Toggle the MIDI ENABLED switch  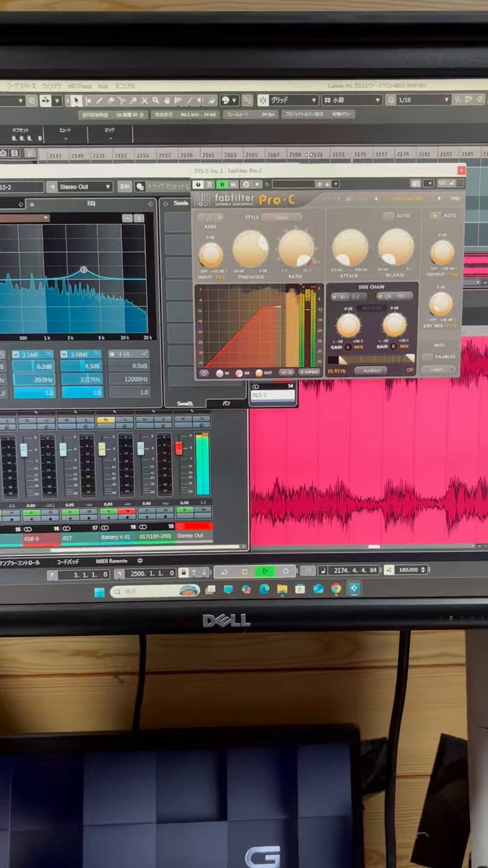[428, 357]
